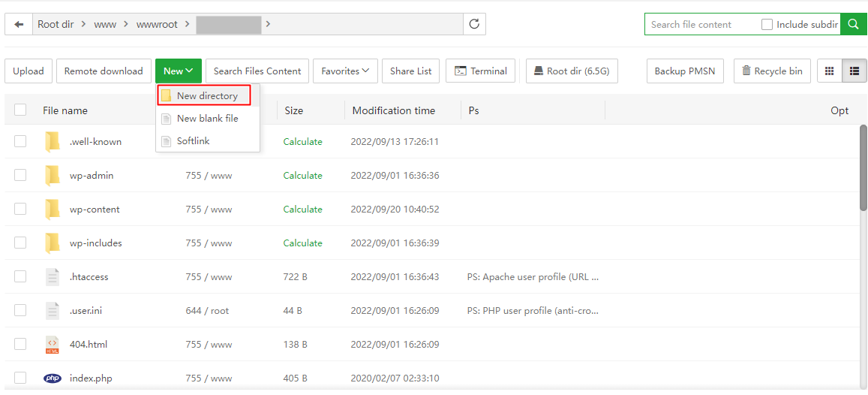Screen dimensions: 868x395
Task: Enable the Include subdir checkbox
Action: pyautogui.click(x=767, y=24)
